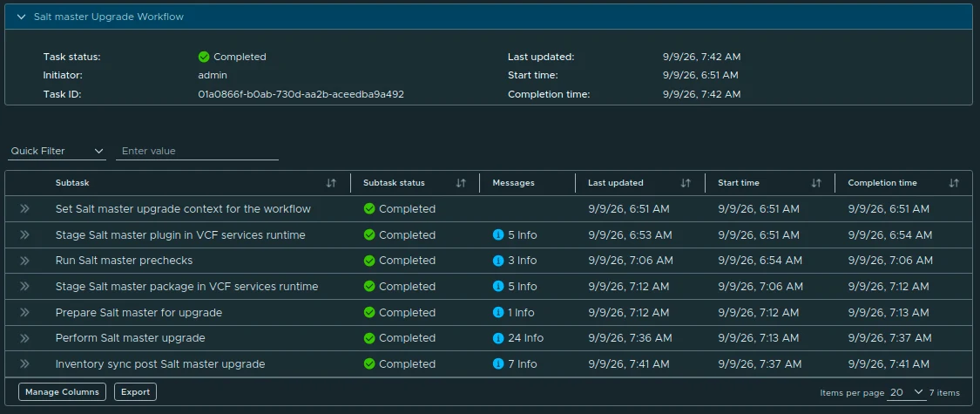
Task: Click the info icon on Run prechecks row
Action: point(498,260)
